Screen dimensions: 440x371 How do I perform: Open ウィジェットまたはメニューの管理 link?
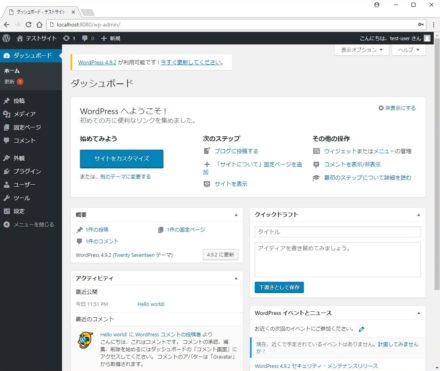click(368, 151)
